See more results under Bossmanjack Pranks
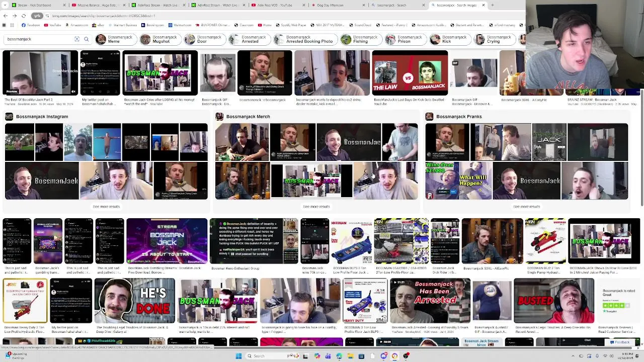Viewport: 644px width, 362px height. pos(526,207)
